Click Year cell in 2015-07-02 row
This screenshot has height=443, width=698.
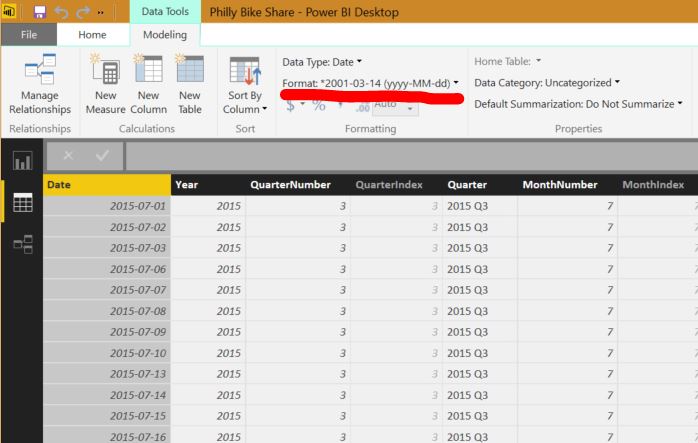point(208,227)
